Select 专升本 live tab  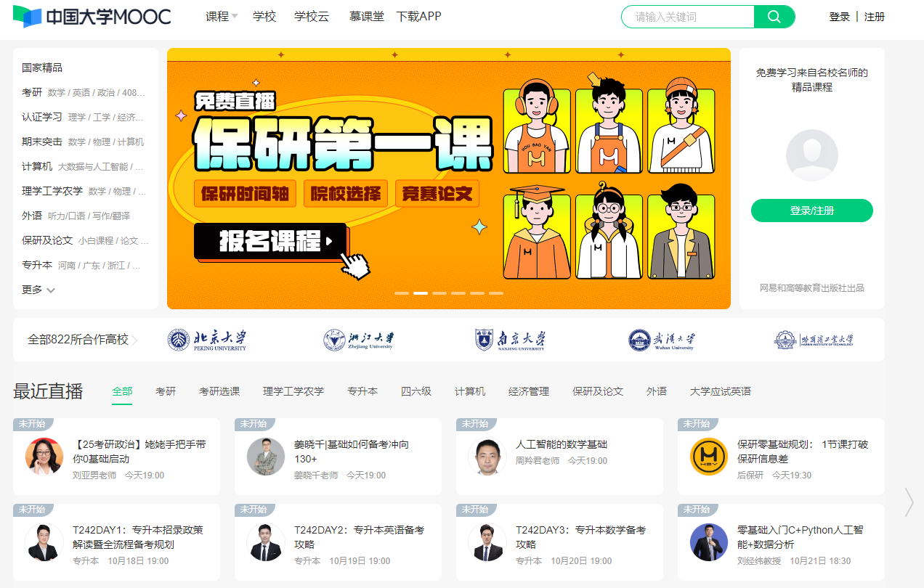362,391
